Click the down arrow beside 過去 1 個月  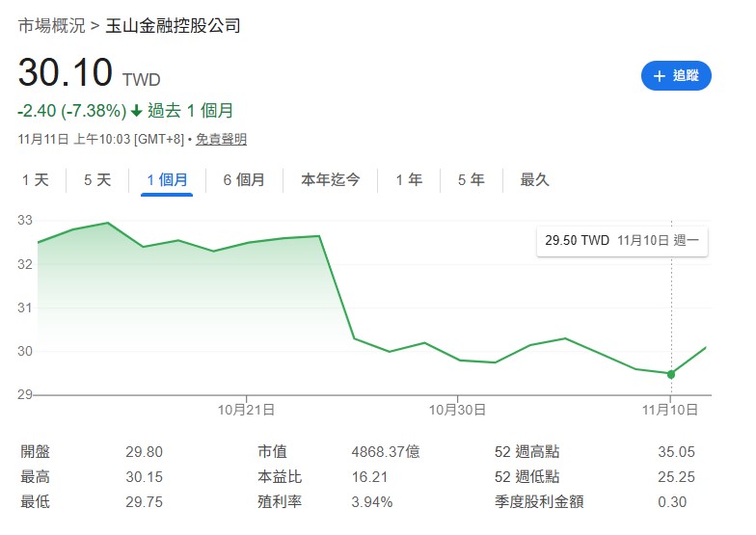coord(137,111)
